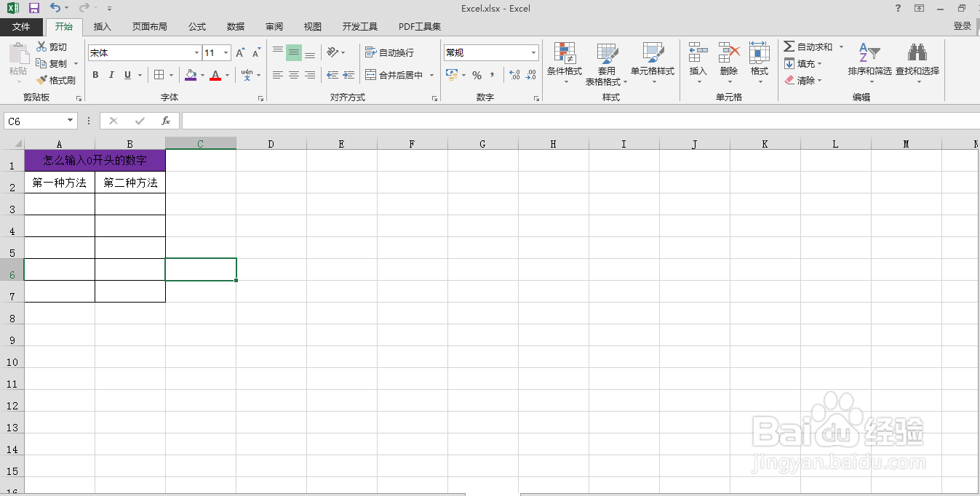Click the Undo arrow in title bar
The image size is (980, 496).
(55, 8)
